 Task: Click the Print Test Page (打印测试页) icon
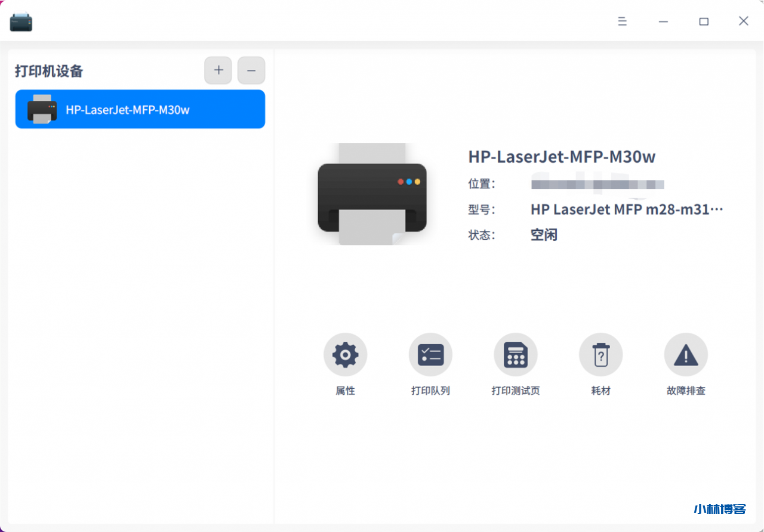[x=515, y=355]
